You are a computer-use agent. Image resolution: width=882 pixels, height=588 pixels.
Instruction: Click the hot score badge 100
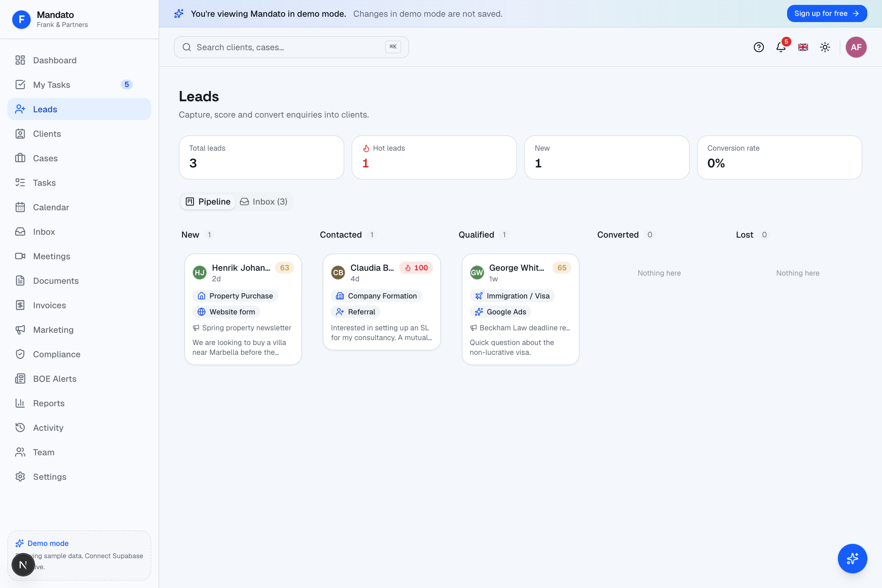pos(416,268)
